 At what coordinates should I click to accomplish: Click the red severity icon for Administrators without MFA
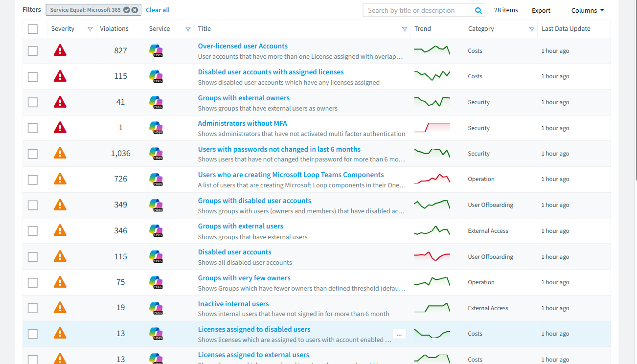point(60,127)
